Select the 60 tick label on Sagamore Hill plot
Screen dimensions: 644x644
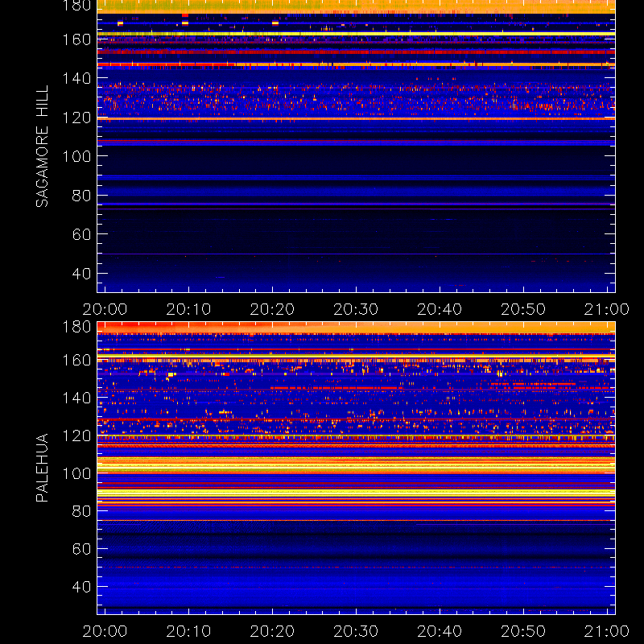point(81,234)
